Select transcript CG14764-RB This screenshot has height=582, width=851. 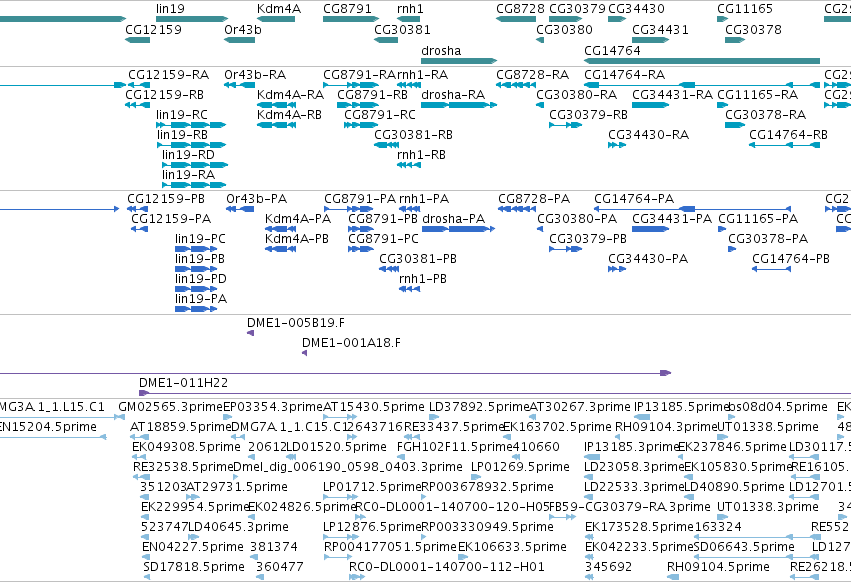[784, 145]
